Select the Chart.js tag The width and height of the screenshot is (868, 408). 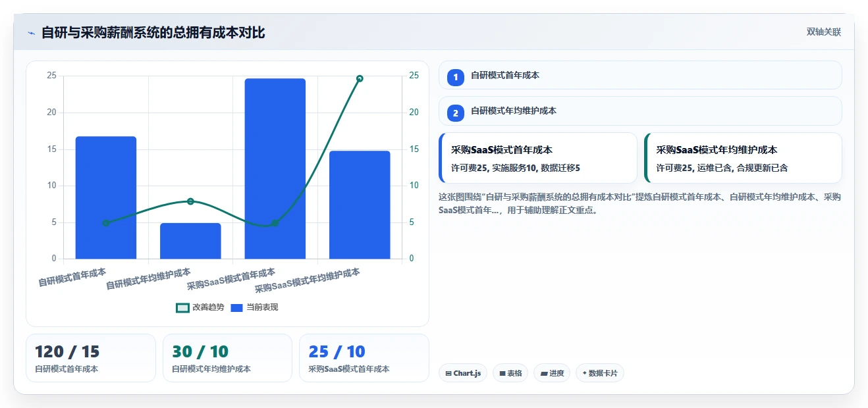[x=463, y=373]
